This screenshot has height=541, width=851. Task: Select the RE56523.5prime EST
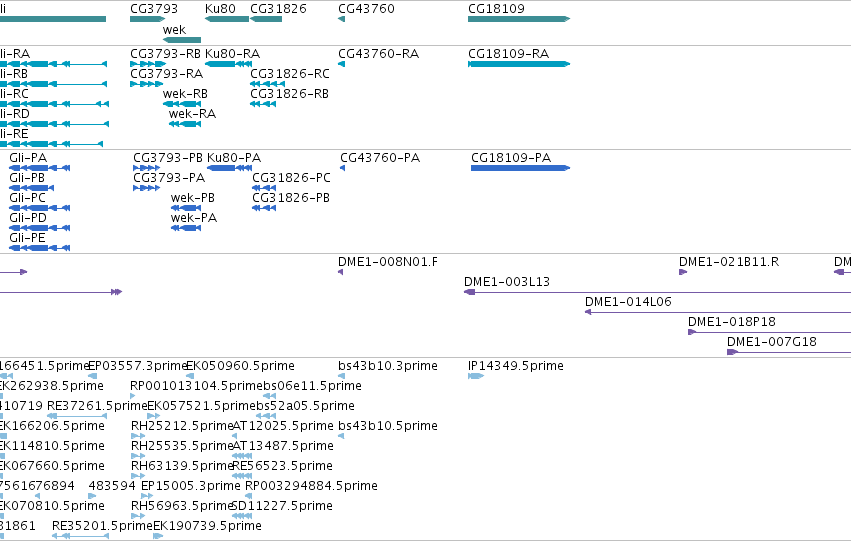tap(242, 476)
